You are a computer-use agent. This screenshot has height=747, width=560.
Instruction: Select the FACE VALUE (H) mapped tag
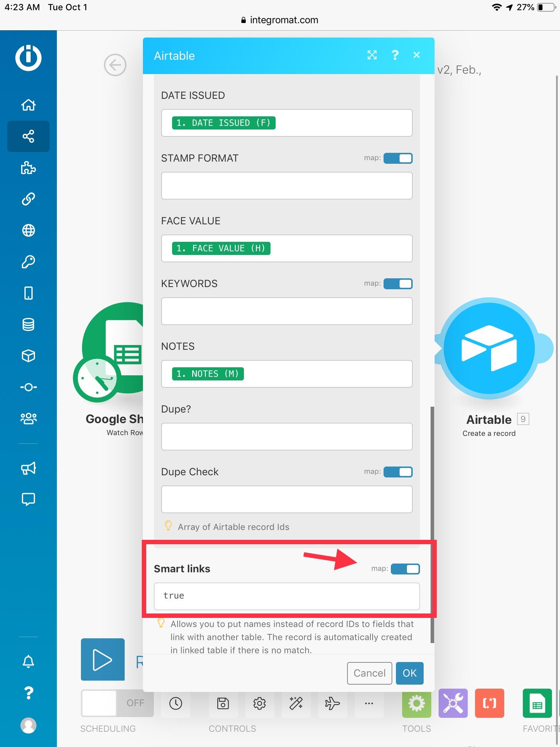(x=221, y=248)
